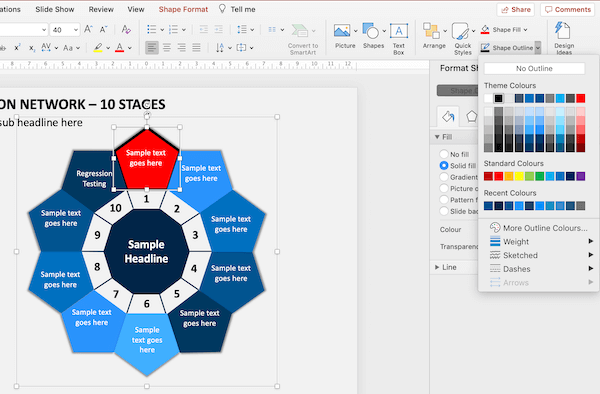This screenshot has width=600, height=394.
Task: Insert a Picture
Action: pyautogui.click(x=345, y=36)
